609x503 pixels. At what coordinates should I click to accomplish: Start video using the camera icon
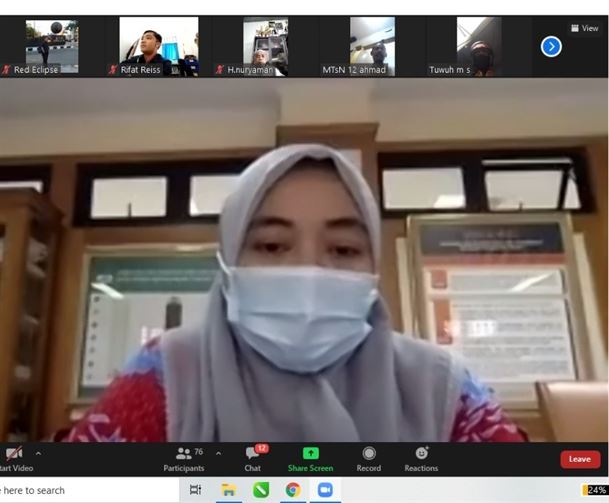13,454
